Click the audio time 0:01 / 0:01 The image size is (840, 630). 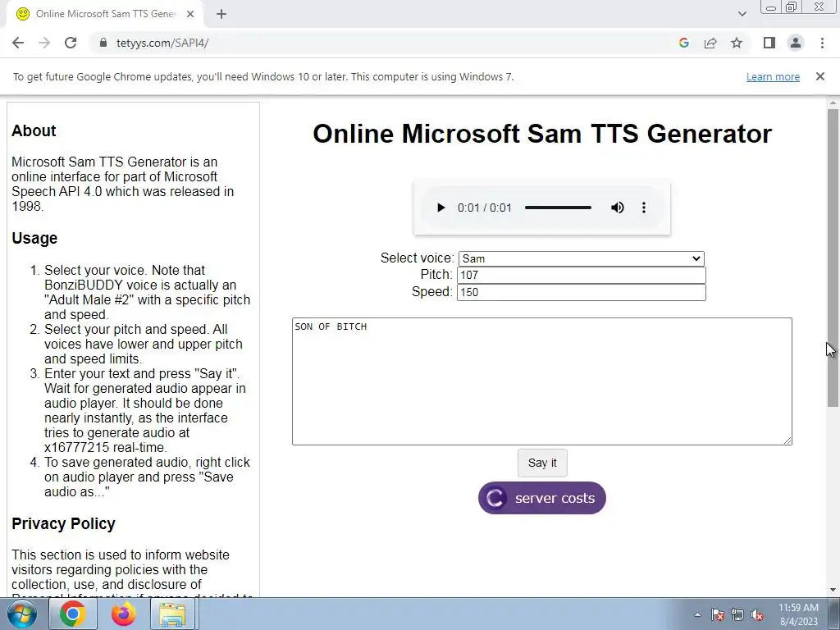click(x=484, y=208)
